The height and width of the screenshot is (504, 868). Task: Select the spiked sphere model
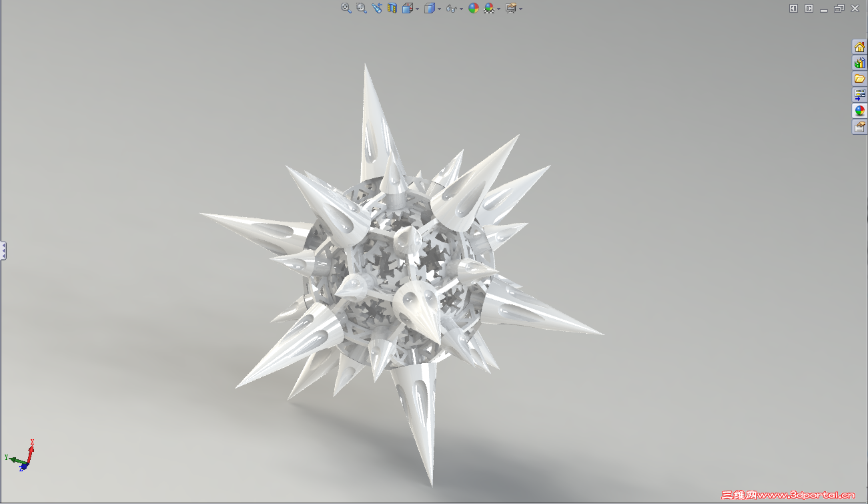tap(402, 274)
